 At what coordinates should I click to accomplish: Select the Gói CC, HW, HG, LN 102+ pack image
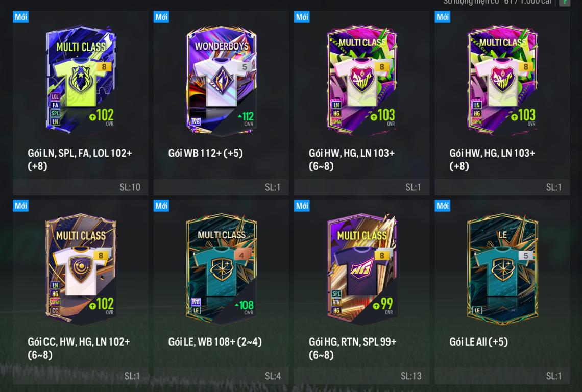click(x=81, y=267)
